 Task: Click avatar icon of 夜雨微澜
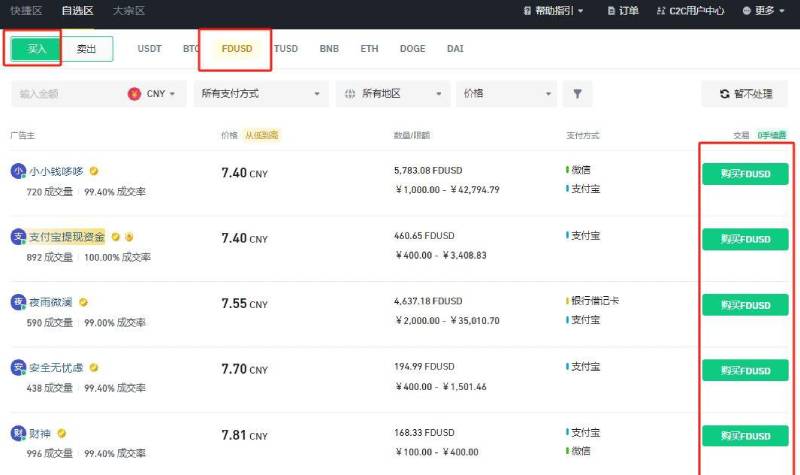pyautogui.click(x=18, y=302)
